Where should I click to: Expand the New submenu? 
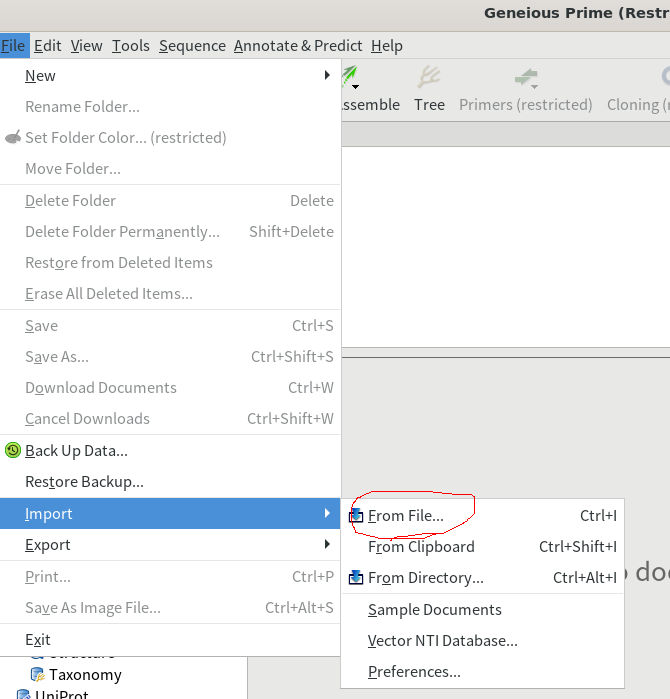(x=170, y=75)
